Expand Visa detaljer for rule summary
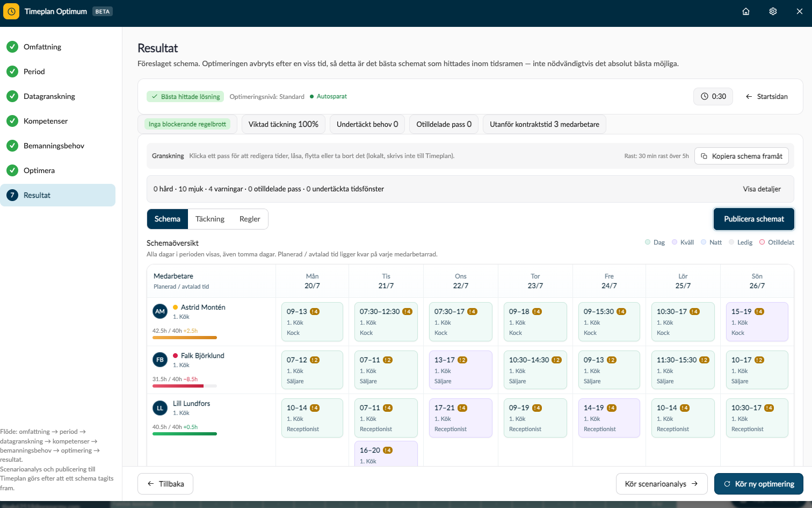 [762, 189]
